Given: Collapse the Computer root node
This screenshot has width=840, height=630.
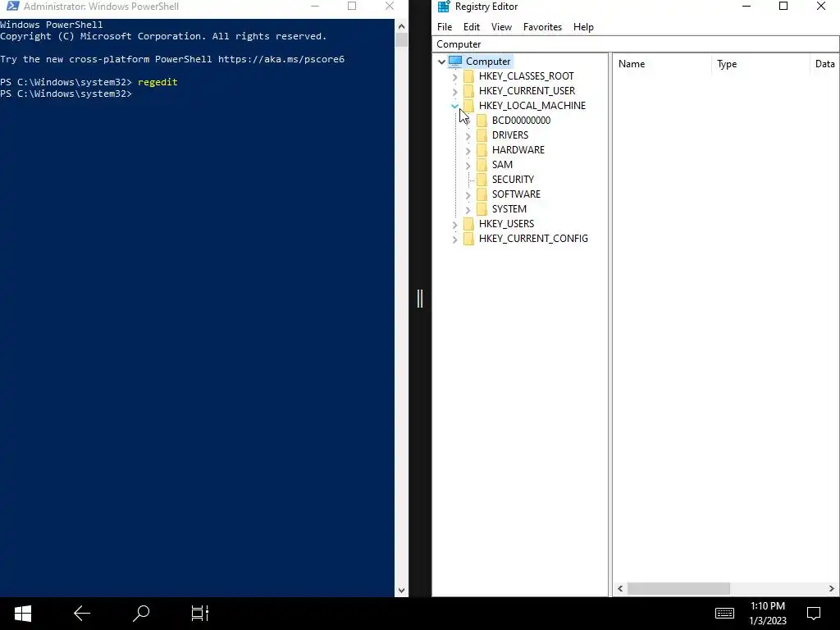Looking at the screenshot, I should (x=441, y=62).
